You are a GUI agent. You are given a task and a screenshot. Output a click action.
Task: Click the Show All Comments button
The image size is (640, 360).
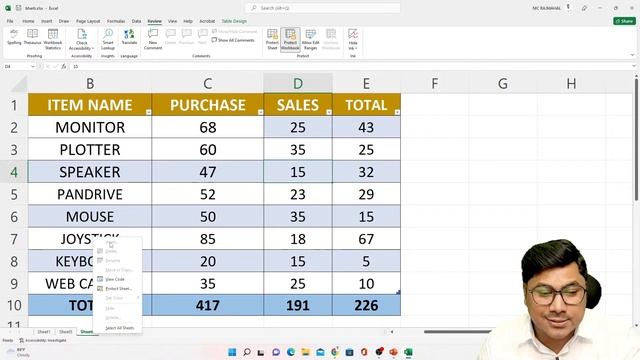[x=233, y=40]
